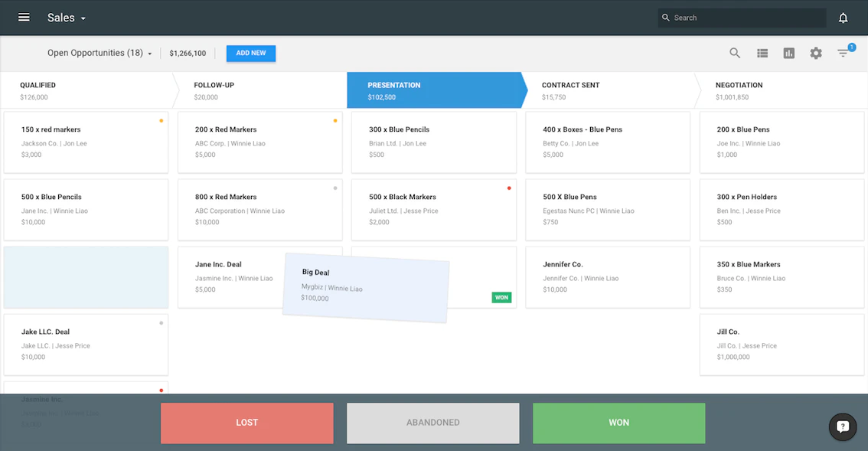
Task: Open the 300 x Blue Pencils card
Action: click(434, 142)
